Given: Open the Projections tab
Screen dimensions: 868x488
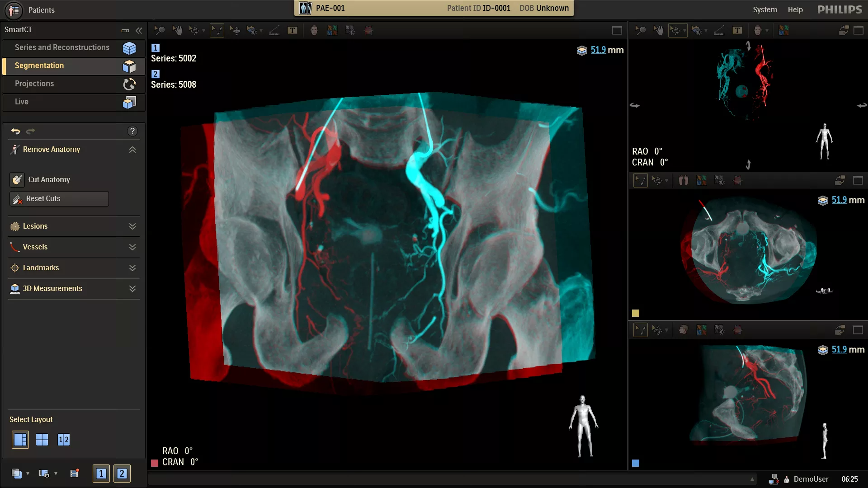Looking at the screenshot, I should pos(34,84).
